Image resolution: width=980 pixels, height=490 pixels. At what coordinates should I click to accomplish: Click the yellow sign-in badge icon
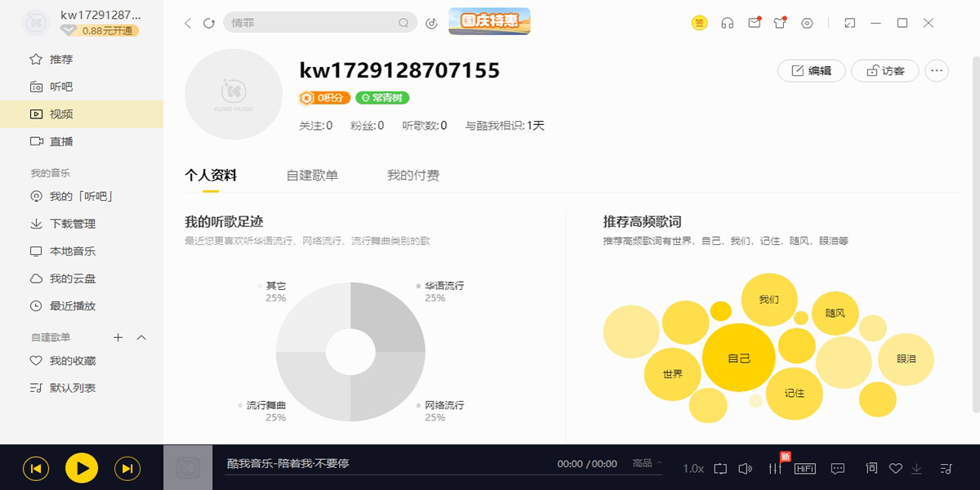pyautogui.click(x=700, y=23)
